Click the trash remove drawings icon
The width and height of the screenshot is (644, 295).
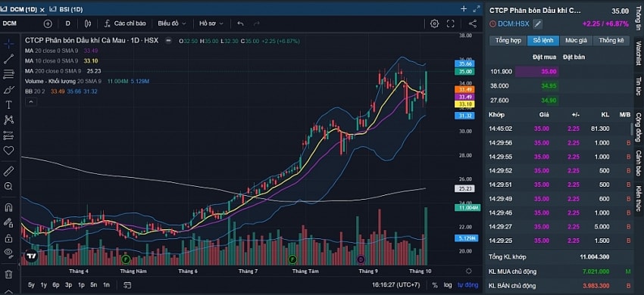(8, 275)
